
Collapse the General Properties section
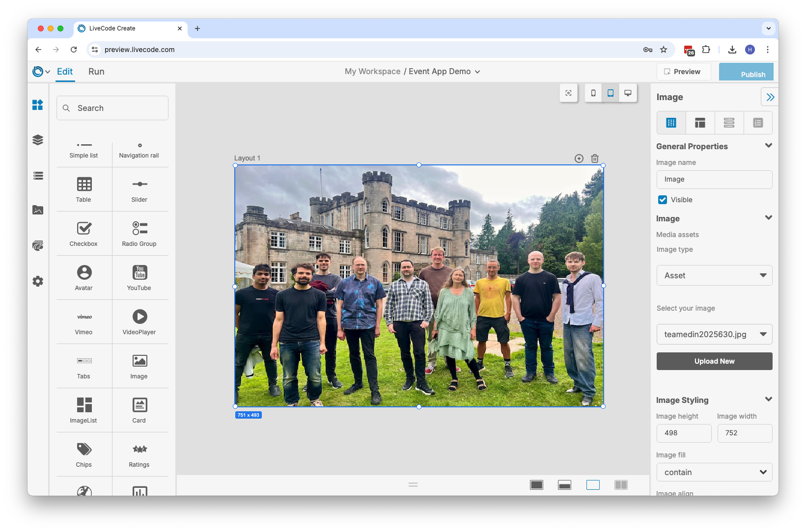pos(769,145)
